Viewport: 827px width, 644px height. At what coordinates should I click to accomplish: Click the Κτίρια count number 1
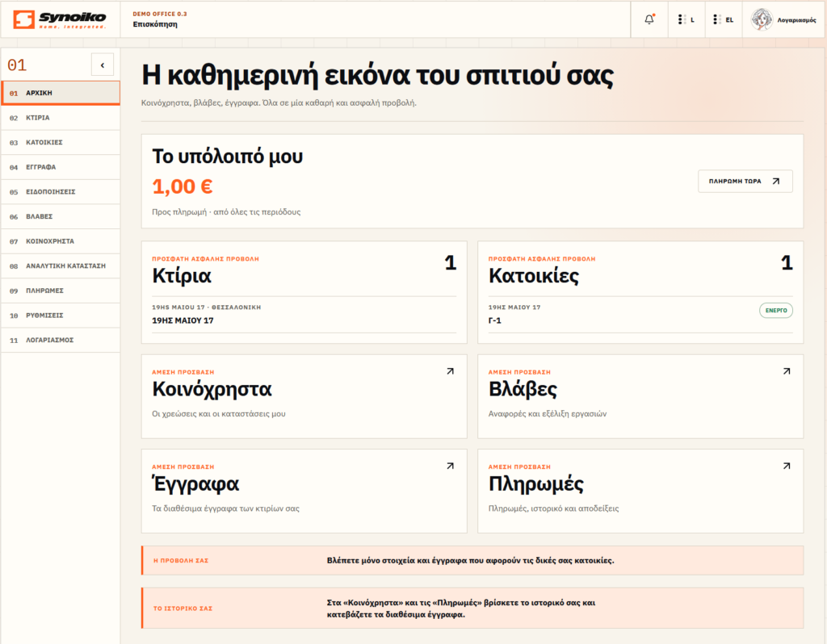[x=450, y=262]
